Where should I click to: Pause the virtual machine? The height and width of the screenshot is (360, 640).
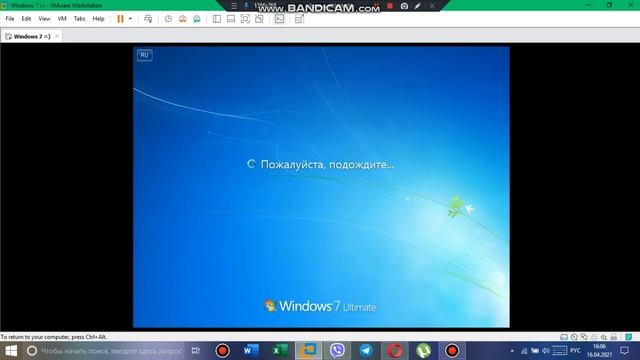[x=120, y=19]
